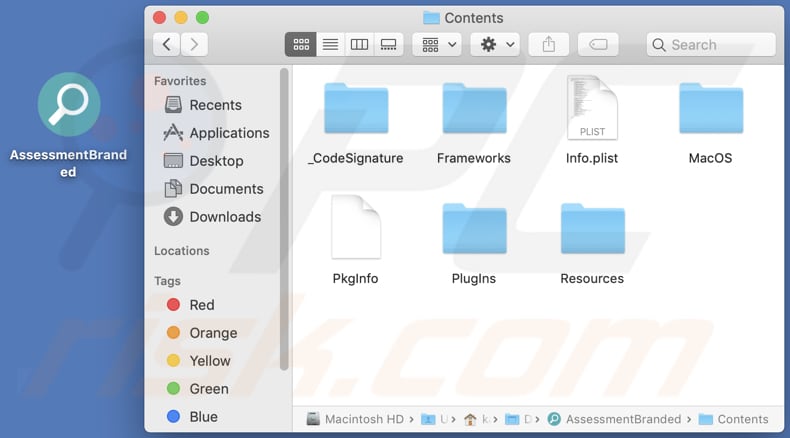Open the gear action menu
Image resolution: width=790 pixels, height=438 pixels.
[x=495, y=44]
